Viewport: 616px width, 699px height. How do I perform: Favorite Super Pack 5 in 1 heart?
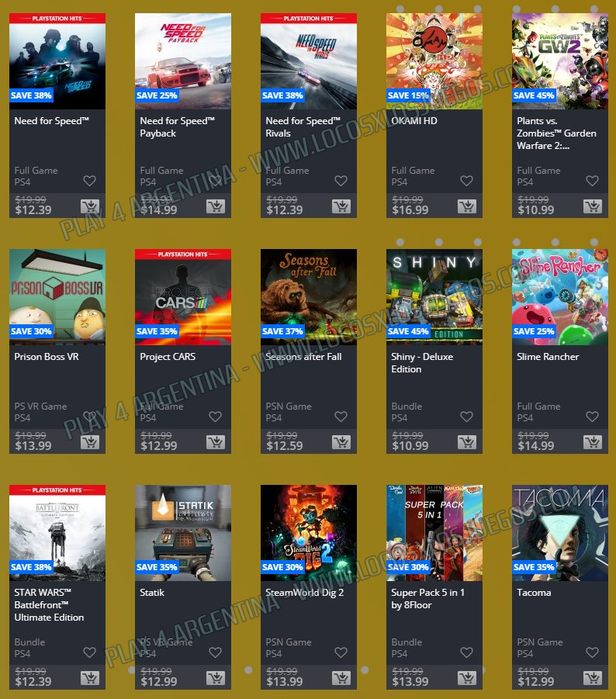467,652
